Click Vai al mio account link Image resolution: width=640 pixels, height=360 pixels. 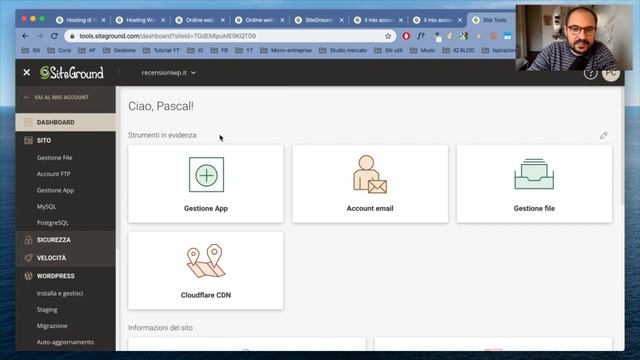(x=56, y=97)
